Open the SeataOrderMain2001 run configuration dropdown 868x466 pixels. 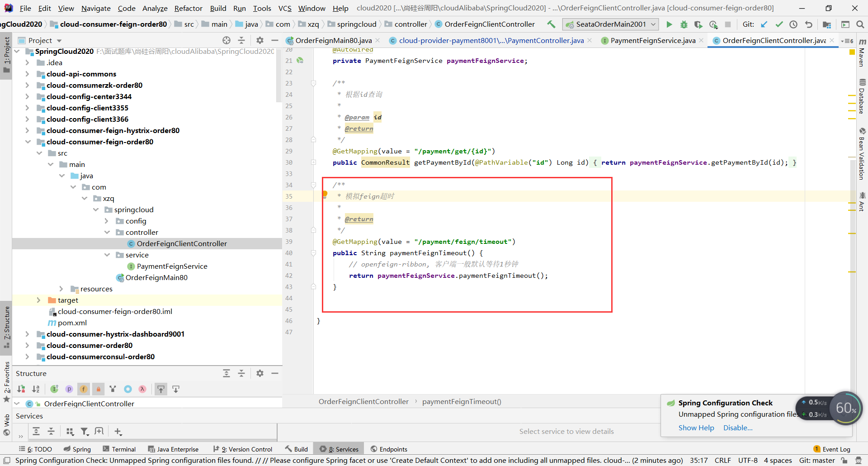(610, 24)
